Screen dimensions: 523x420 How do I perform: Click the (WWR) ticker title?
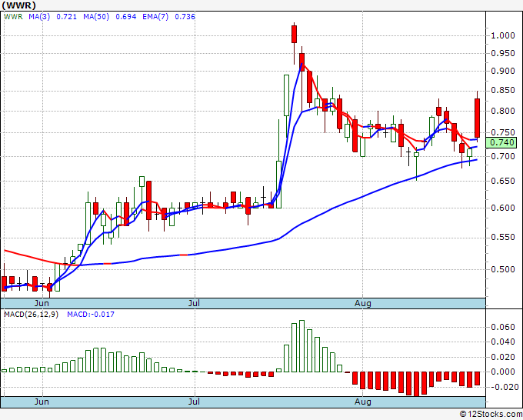click(x=19, y=5)
